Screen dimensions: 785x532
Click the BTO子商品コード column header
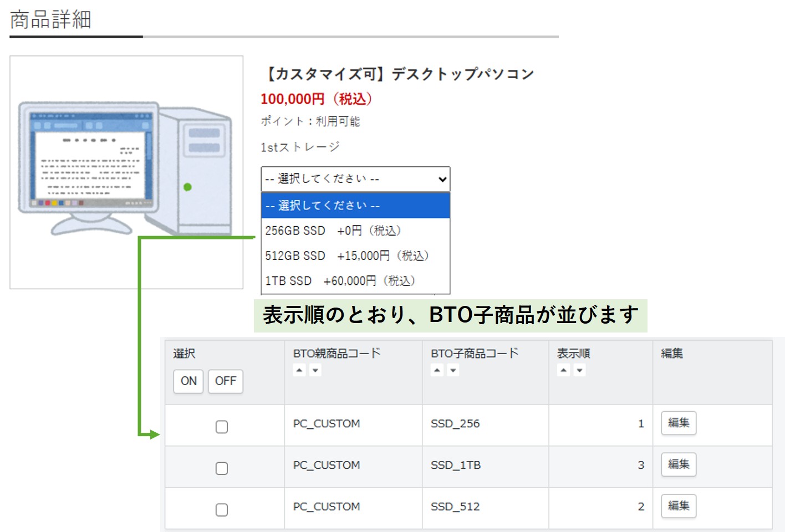tap(475, 354)
